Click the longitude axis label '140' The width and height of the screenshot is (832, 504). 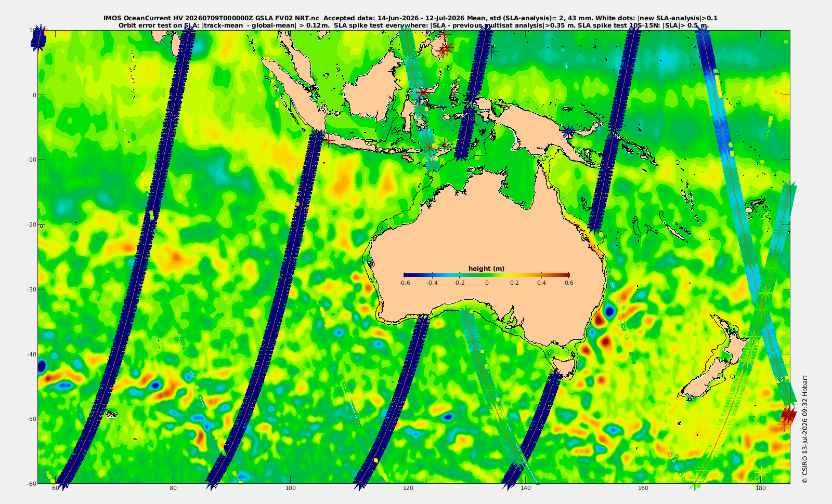coord(526,488)
